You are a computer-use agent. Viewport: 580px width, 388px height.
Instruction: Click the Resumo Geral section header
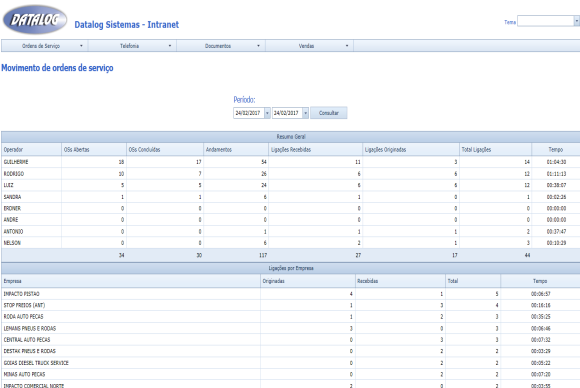[x=291, y=136]
